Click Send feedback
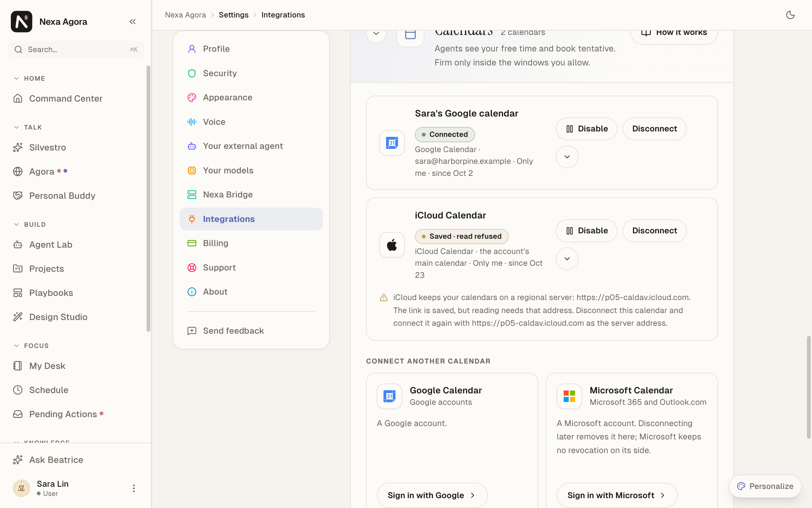Viewport: 812px width, 508px height. coord(251,331)
